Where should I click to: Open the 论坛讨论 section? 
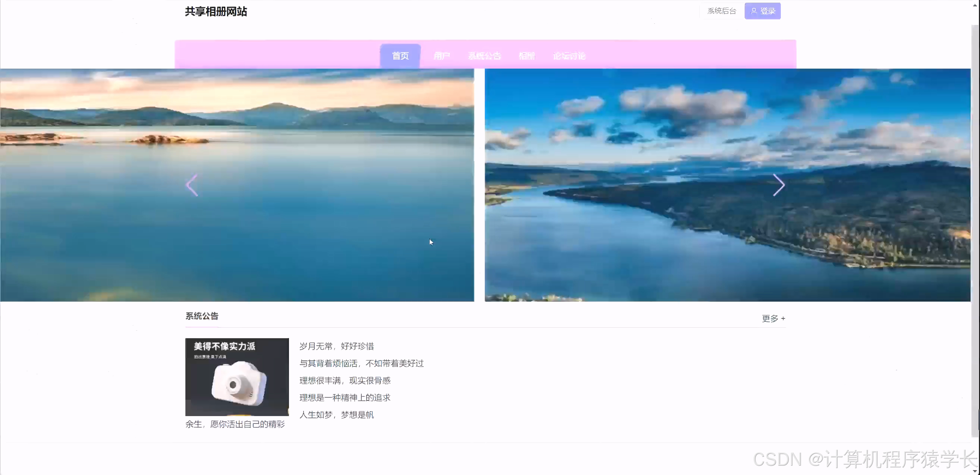(569, 56)
